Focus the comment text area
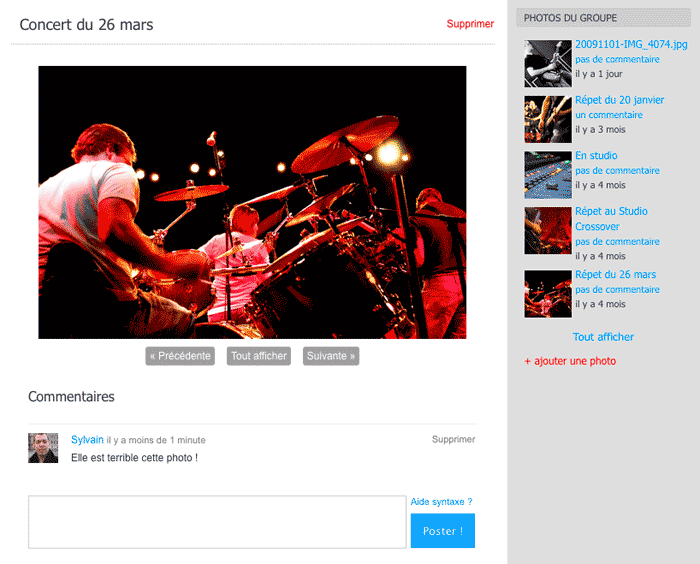700x564 pixels. point(217,522)
